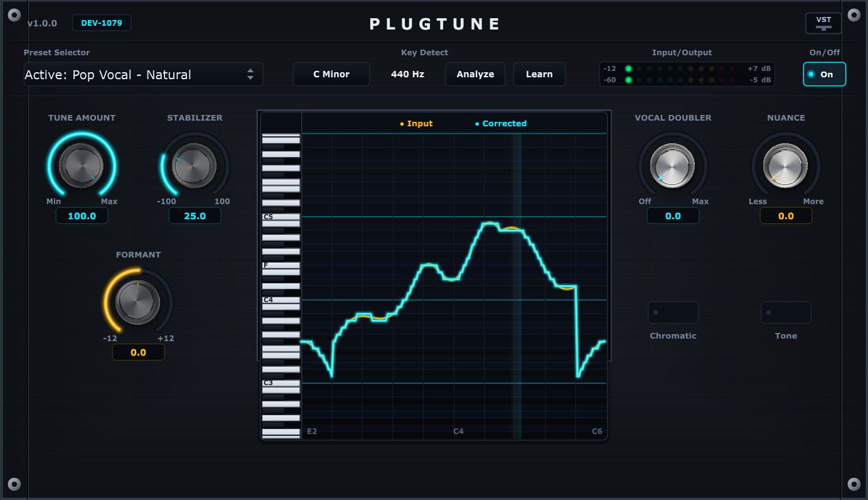Open the C Minor key selector
Image resolution: width=868 pixels, height=500 pixels.
click(331, 74)
